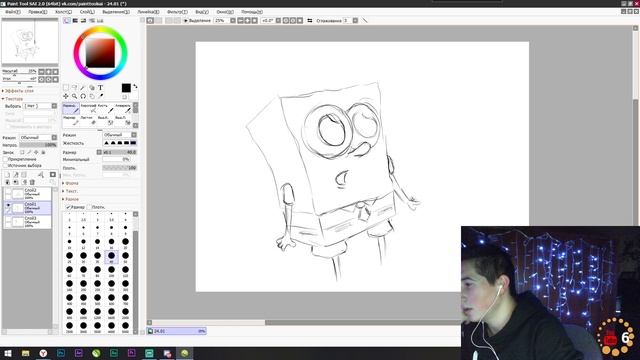The width and height of the screenshot is (640, 360).
Task: Enable the Источник выбора checkbox
Action: click(5, 165)
